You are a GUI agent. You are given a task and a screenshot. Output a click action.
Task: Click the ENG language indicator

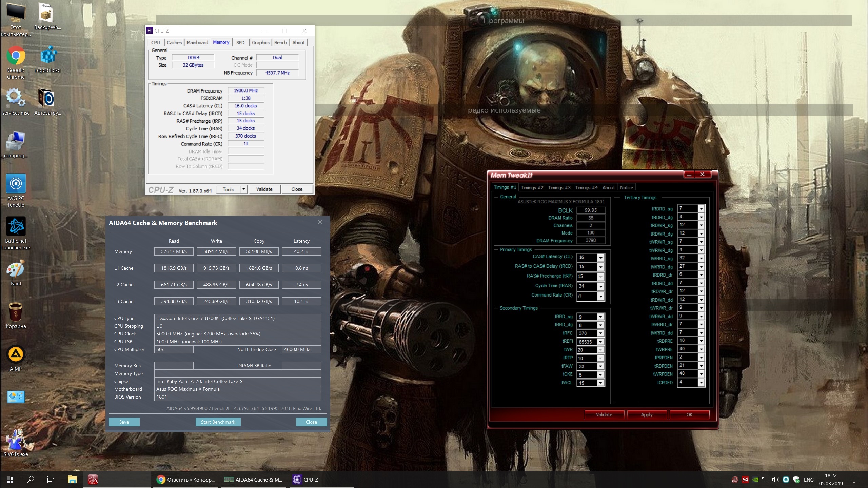808,480
